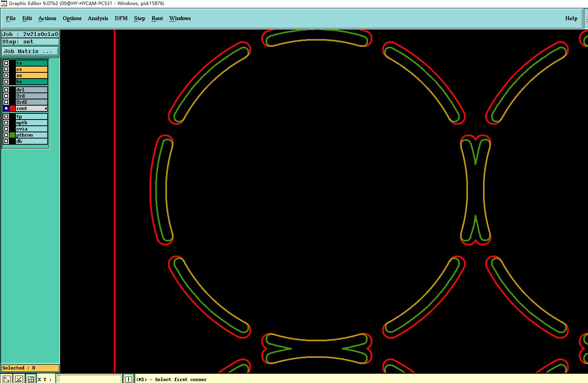
Task: Click the Selected : 0 status indicator
Action: point(30,368)
